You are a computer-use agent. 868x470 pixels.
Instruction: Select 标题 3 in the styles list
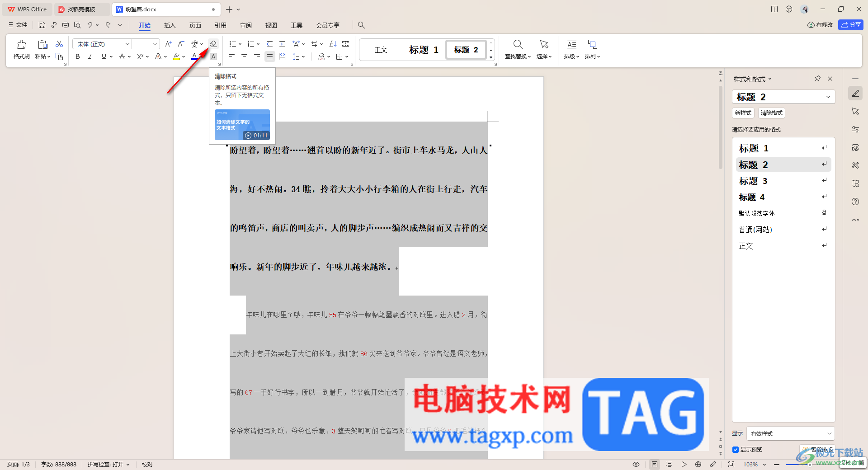(783, 181)
